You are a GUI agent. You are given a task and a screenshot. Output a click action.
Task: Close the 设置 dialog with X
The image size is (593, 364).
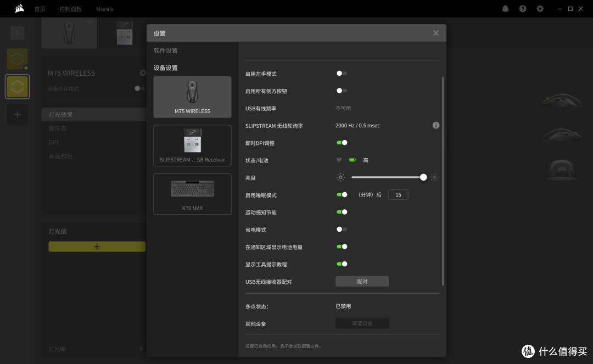[436, 33]
